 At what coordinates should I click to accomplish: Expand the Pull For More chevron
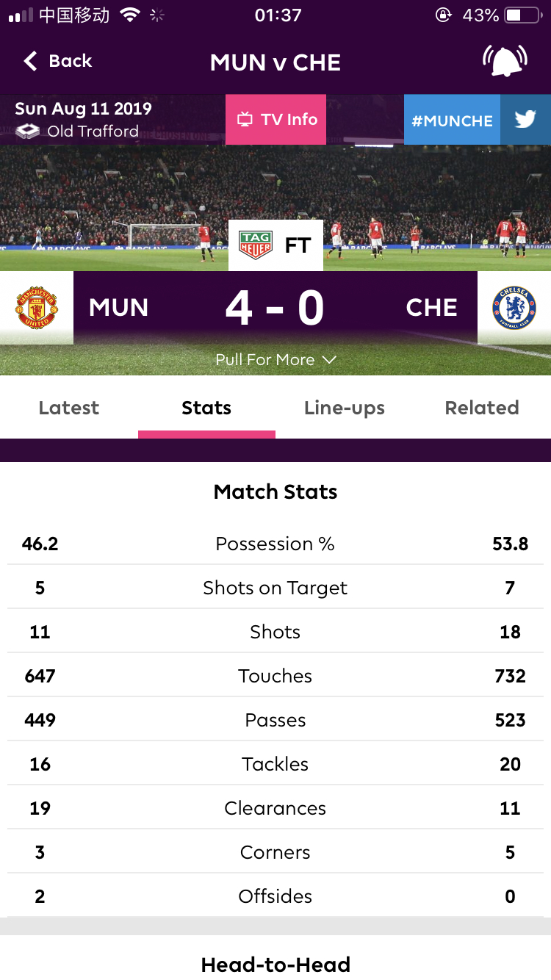point(329,359)
